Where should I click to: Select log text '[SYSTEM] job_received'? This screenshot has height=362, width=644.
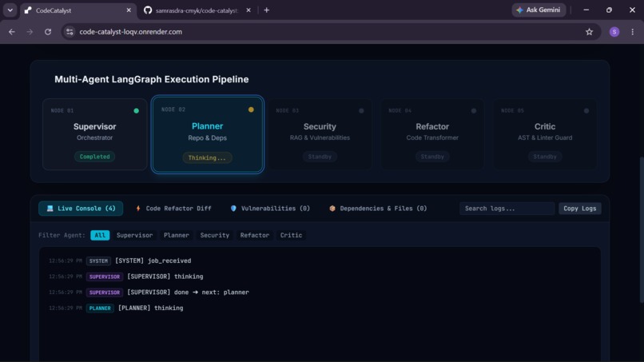pos(153,261)
